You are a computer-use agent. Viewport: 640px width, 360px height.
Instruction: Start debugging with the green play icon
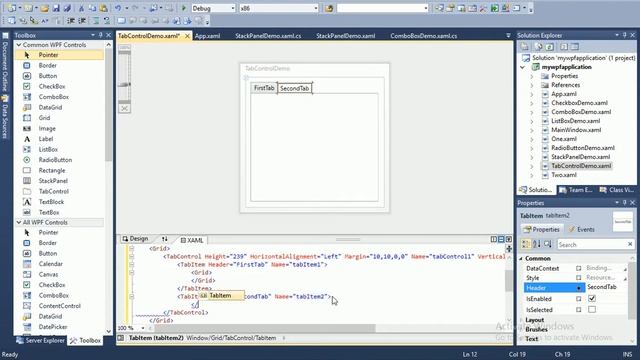point(184,8)
